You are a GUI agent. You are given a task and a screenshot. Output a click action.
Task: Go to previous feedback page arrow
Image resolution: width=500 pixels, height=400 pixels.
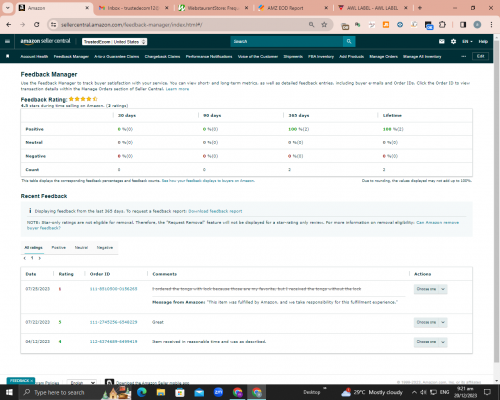click(x=25, y=258)
